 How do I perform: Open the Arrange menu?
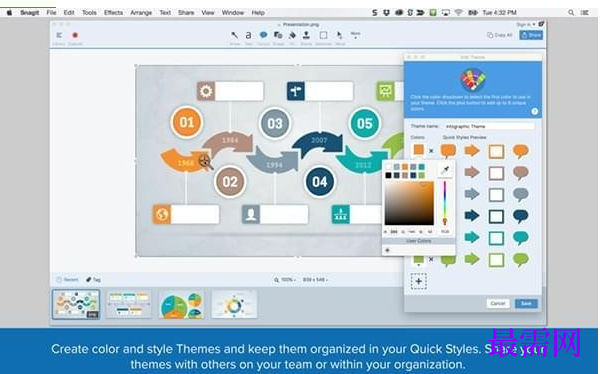(141, 13)
